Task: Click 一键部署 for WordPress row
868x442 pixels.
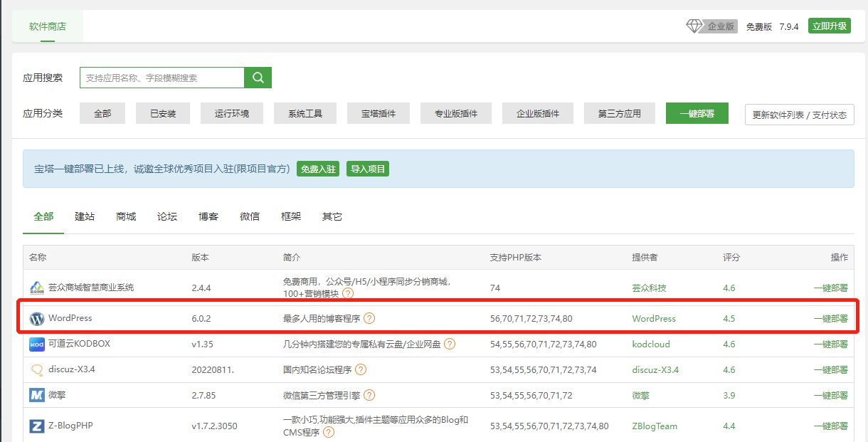Action: (x=830, y=319)
